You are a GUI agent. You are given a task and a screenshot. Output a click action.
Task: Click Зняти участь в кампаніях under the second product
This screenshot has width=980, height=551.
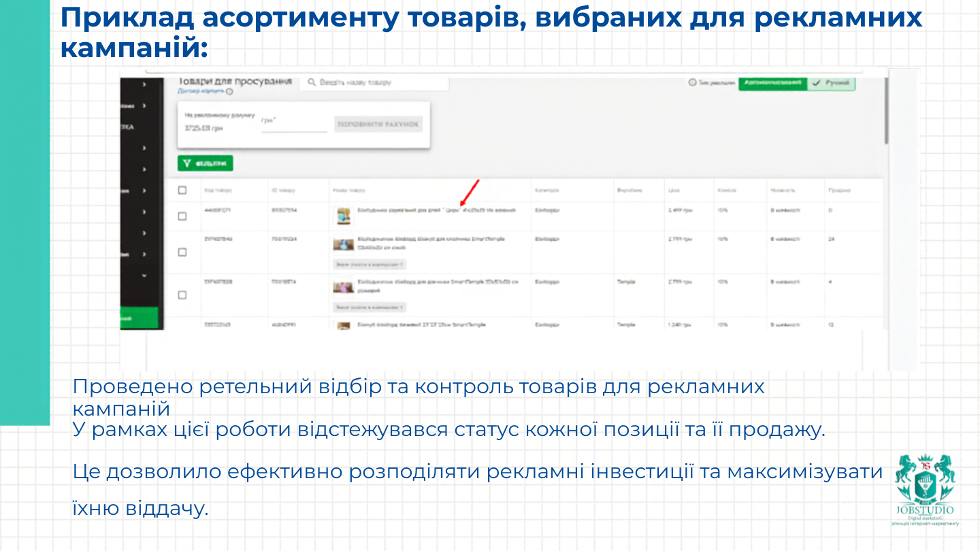tap(369, 265)
